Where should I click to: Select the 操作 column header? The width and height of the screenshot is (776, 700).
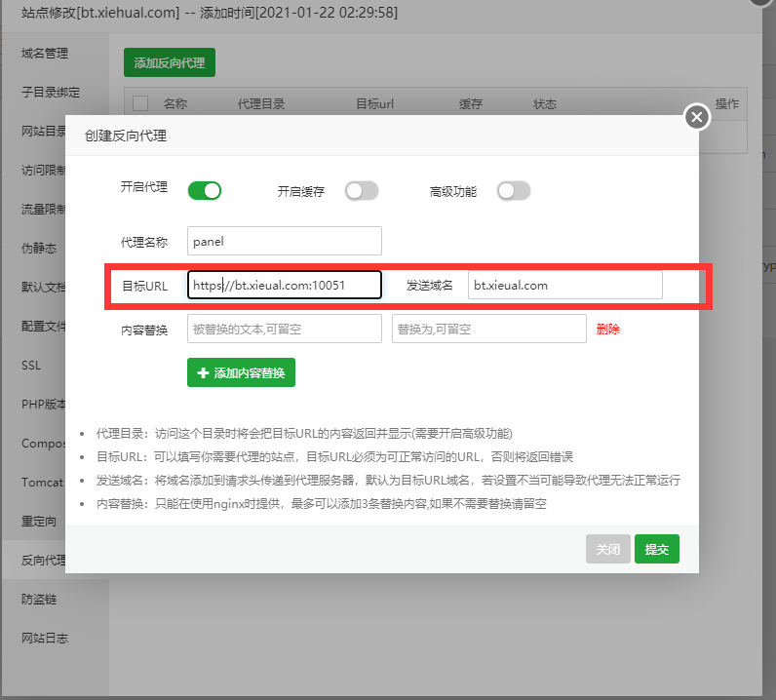(727, 104)
